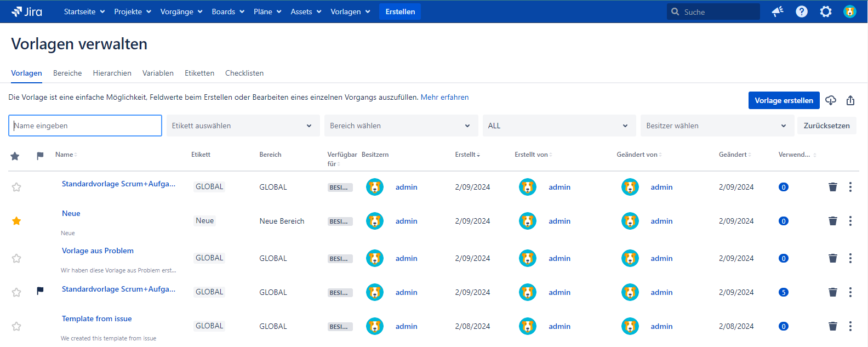Click the cloud download icon beside Vorlage erstellen
Viewport: 868px width, 347px height.
(x=831, y=100)
